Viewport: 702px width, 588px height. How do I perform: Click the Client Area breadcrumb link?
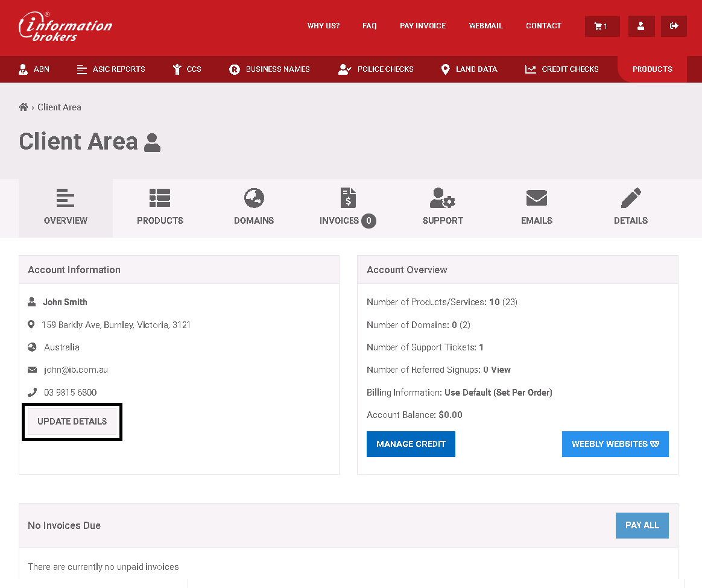click(59, 107)
